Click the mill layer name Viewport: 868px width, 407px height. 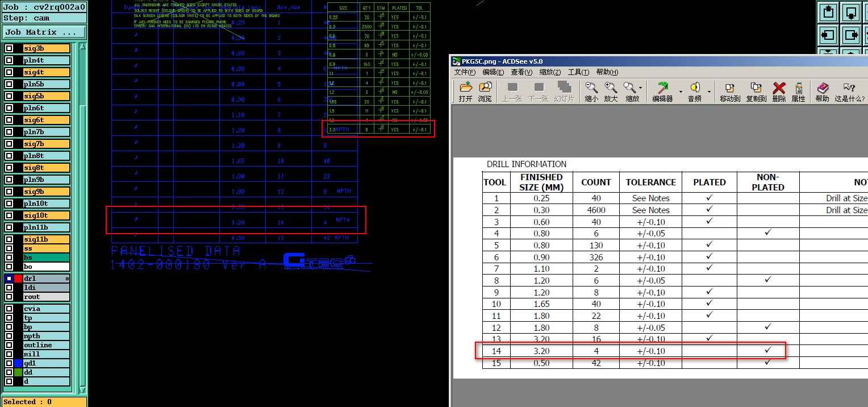[46, 354]
